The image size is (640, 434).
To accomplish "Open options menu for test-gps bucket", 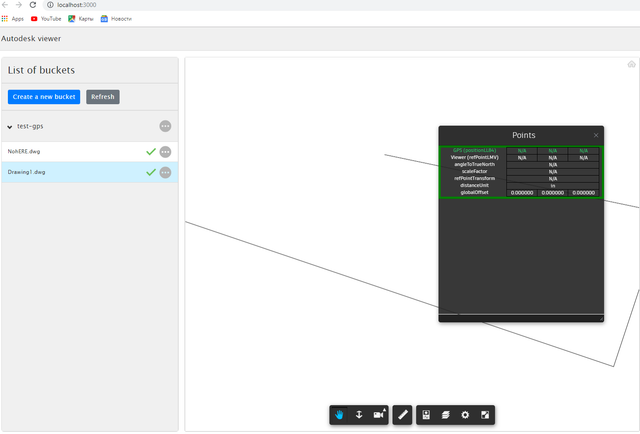I will point(165,126).
